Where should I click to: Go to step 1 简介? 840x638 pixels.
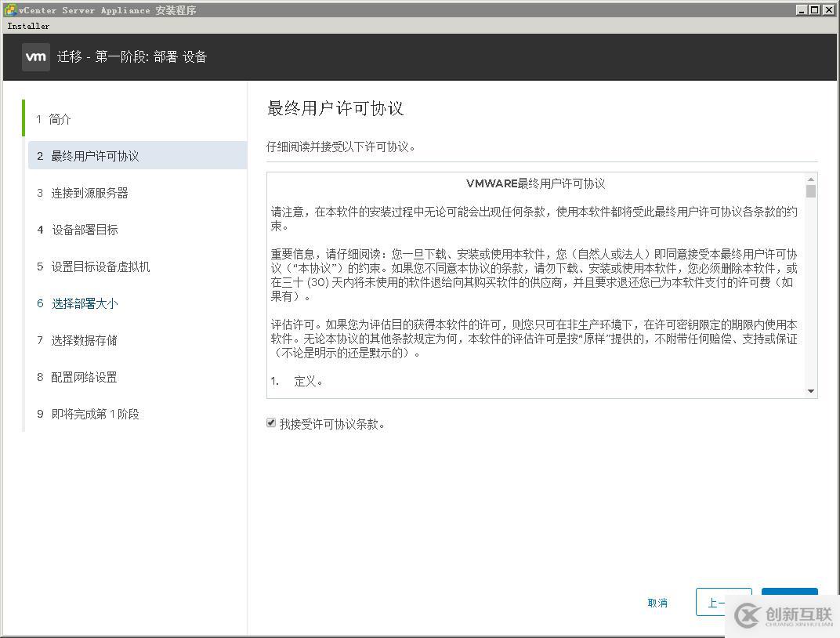click(x=53, y=119)
